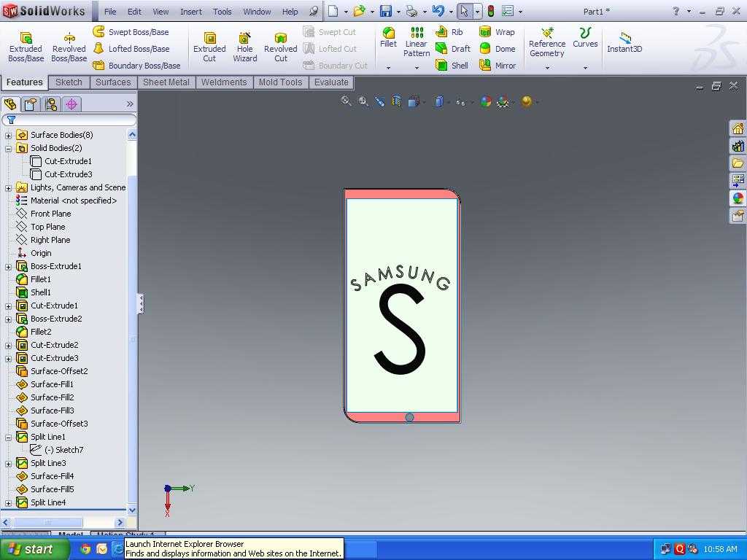747x560 pixels.
Task: Open the Tools menu
Action: pos(222,12)
